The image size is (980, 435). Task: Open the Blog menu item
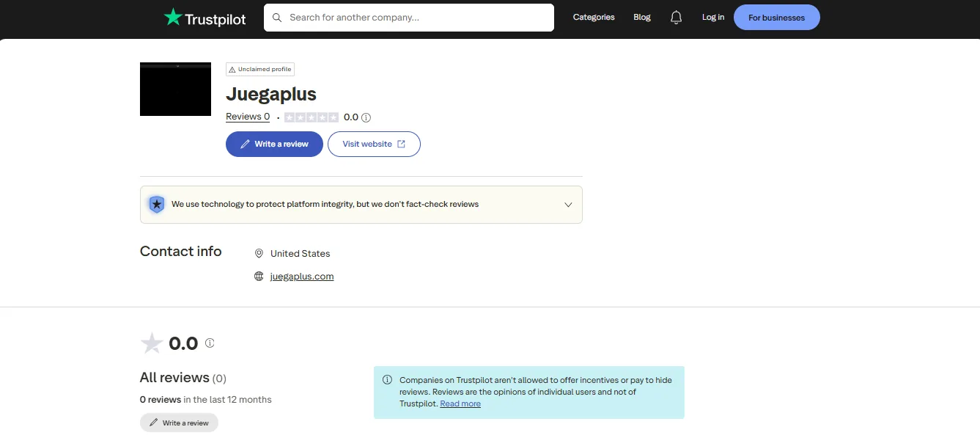click(x=642, y=17)
